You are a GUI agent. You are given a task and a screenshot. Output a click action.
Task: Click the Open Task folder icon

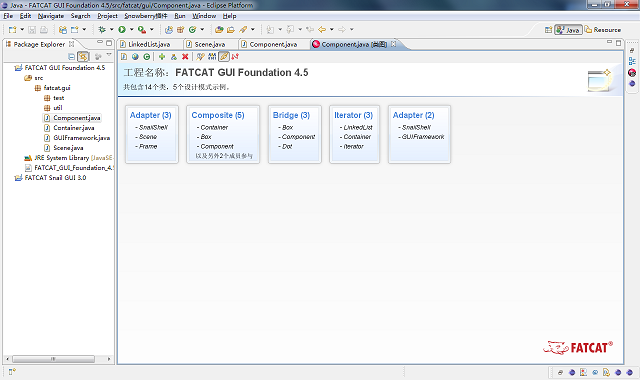click(x=231, y=29)
